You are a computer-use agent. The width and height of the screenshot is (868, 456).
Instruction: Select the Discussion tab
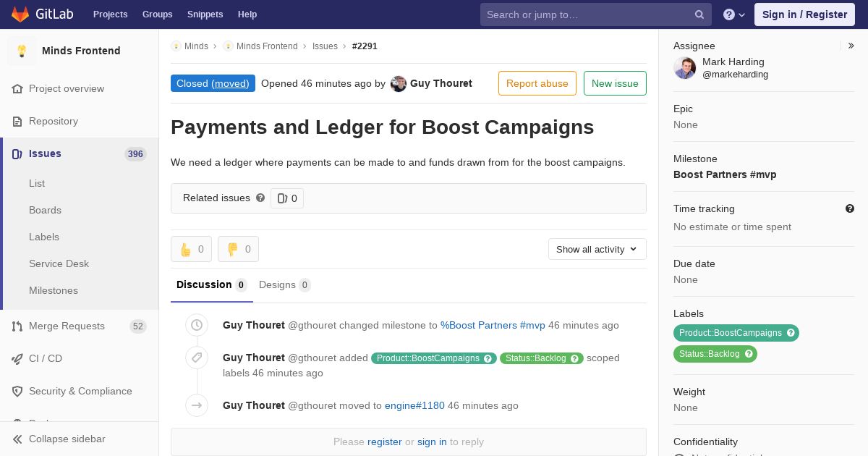click(x=212, y=284)
